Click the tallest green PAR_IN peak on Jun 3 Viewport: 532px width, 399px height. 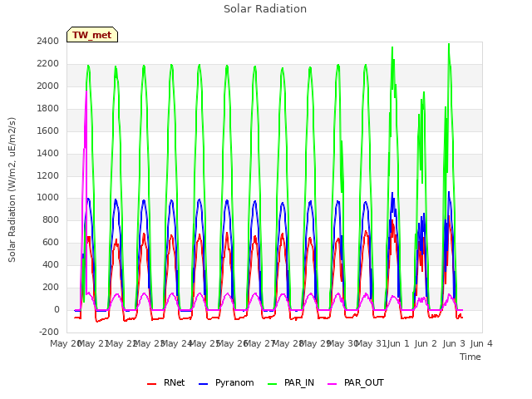click(x=449, y=46)
